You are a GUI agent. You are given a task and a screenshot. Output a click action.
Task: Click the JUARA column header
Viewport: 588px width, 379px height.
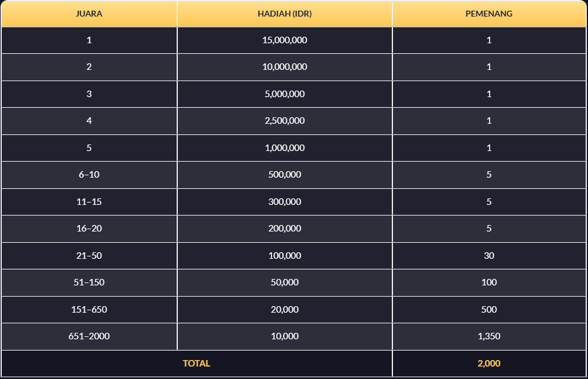pyautogui.click(x=89, y=14)
